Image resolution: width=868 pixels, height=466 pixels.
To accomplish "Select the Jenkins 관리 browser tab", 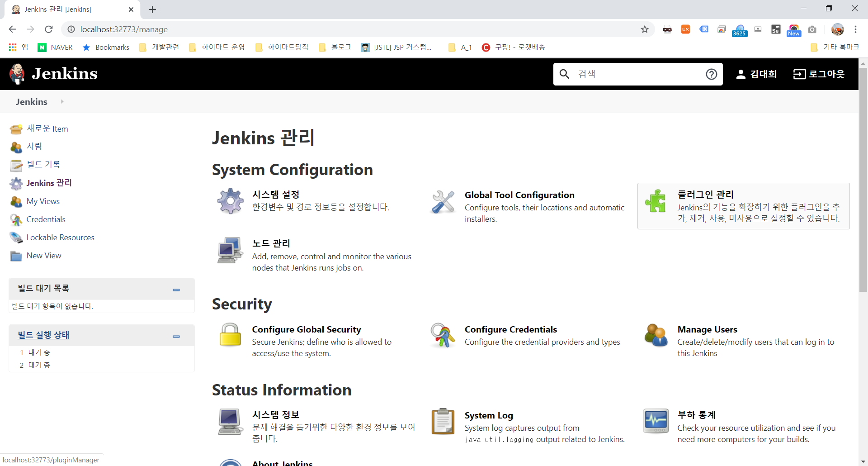I will coord(72,10).
